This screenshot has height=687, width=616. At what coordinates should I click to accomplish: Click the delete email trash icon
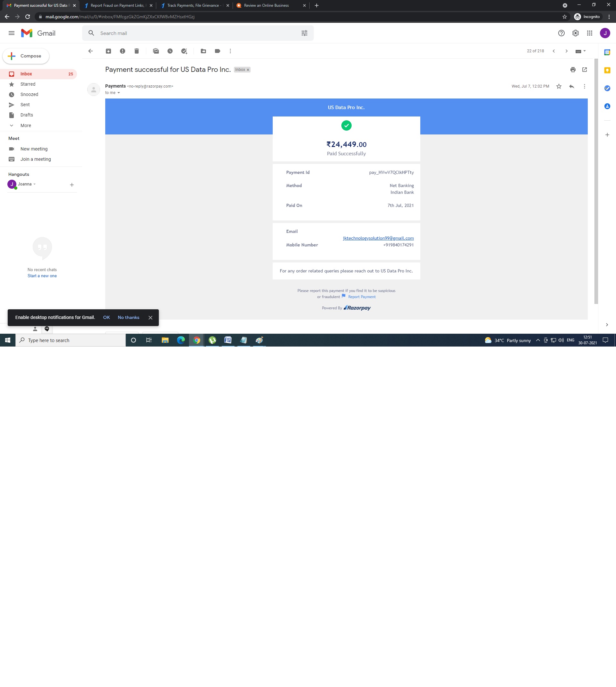coord(137,51)
